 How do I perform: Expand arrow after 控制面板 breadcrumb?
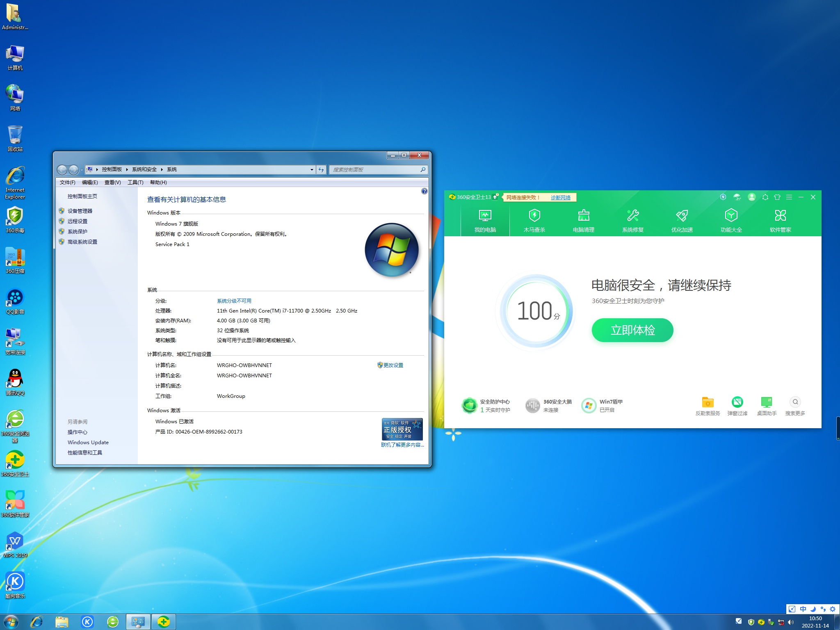(x=127, y=169)
